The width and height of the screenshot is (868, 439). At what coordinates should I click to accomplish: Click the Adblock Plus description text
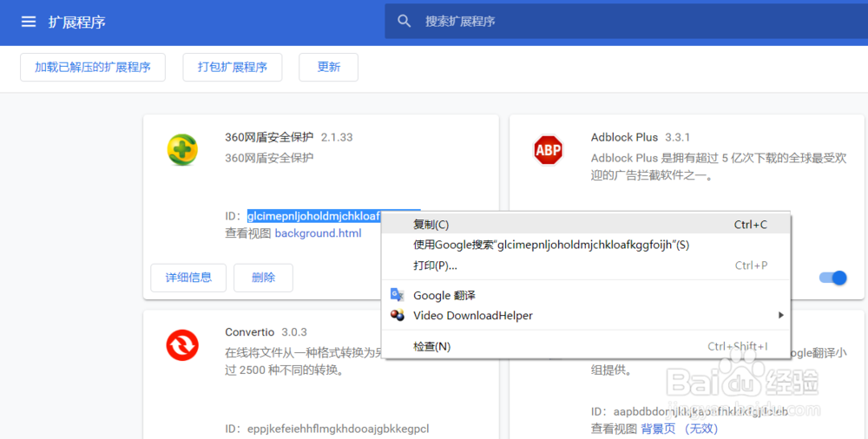tap(719, 167)
